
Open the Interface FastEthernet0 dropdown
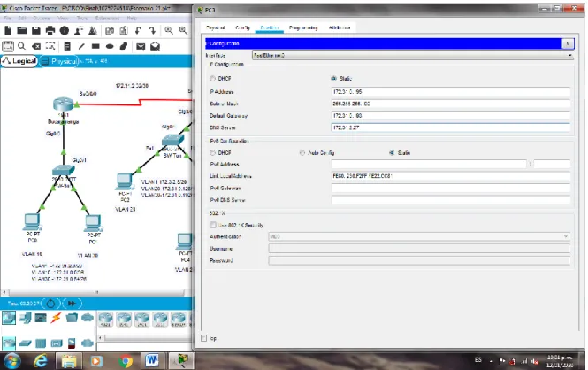click(413, 55)
